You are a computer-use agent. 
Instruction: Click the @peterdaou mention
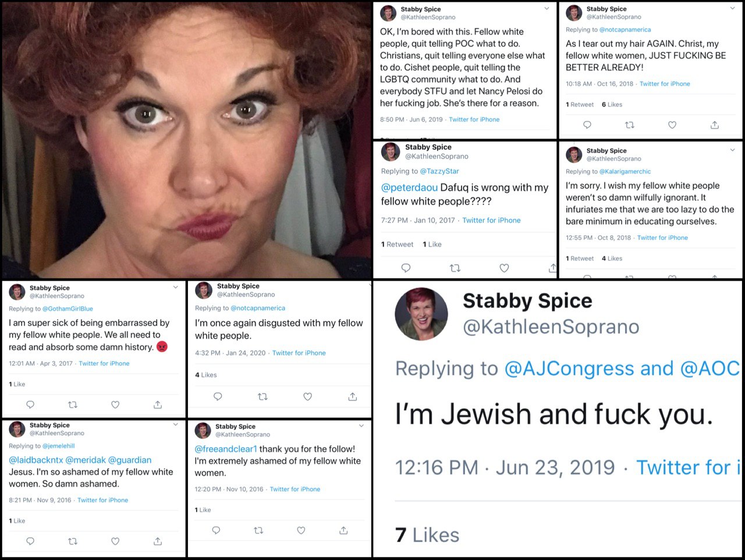pyautogui.click(x=409, y=187)
